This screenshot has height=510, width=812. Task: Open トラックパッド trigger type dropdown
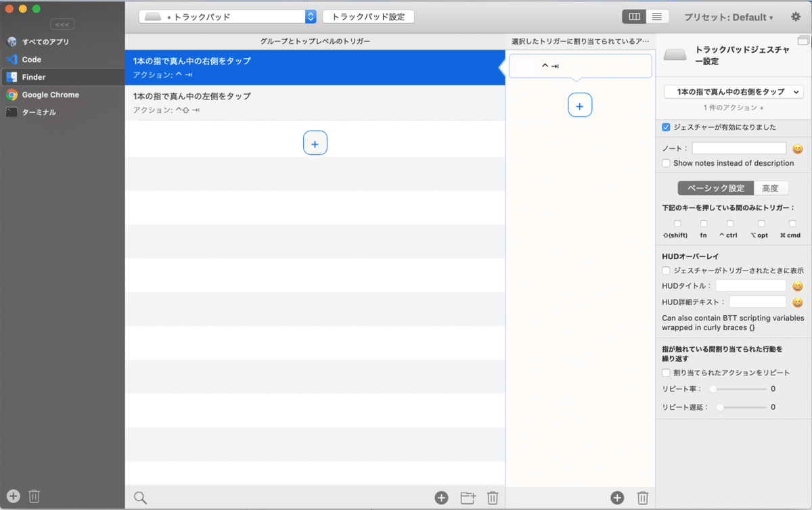point(227,17)
